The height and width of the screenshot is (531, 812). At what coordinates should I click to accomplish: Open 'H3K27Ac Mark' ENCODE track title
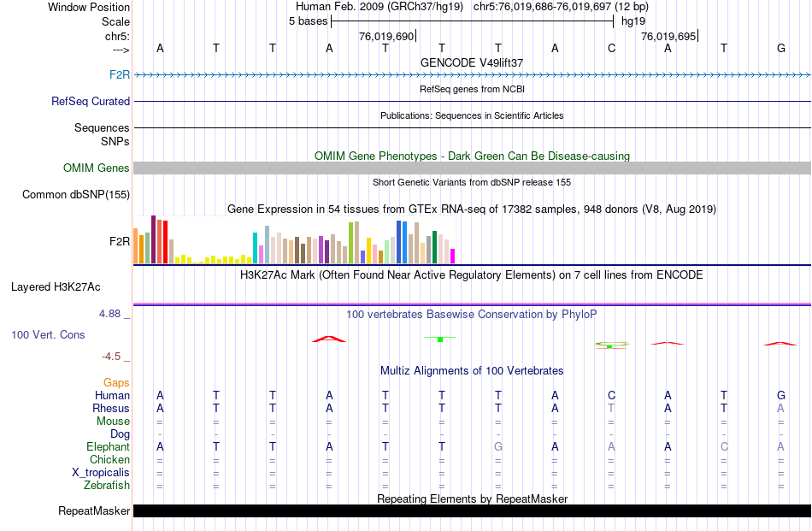472,274
